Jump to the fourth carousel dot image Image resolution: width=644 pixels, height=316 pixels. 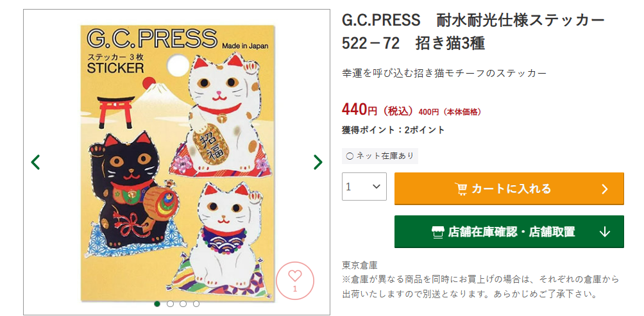(196, 304)
